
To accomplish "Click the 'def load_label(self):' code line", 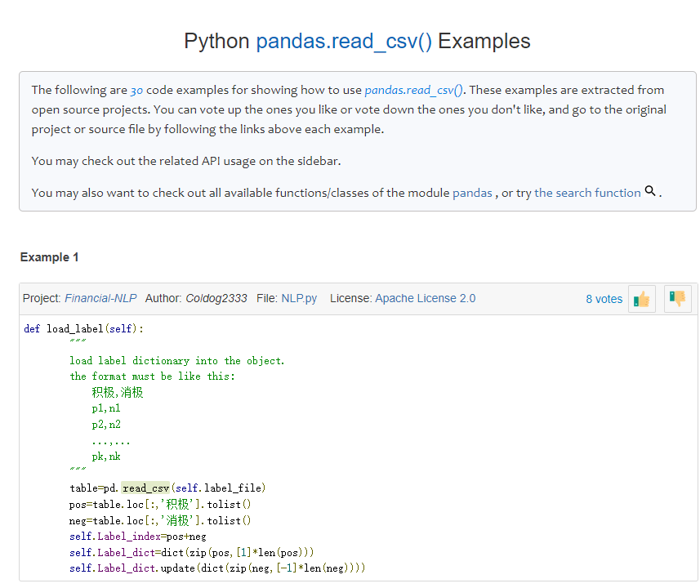I will click(x=83, y=329).
